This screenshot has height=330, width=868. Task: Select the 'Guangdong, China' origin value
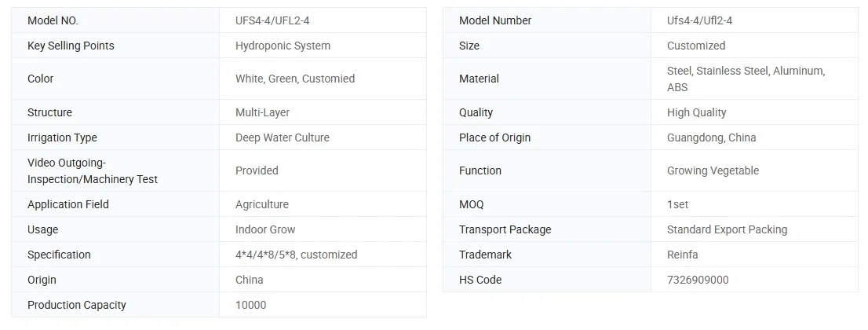[x=711, y=137]
